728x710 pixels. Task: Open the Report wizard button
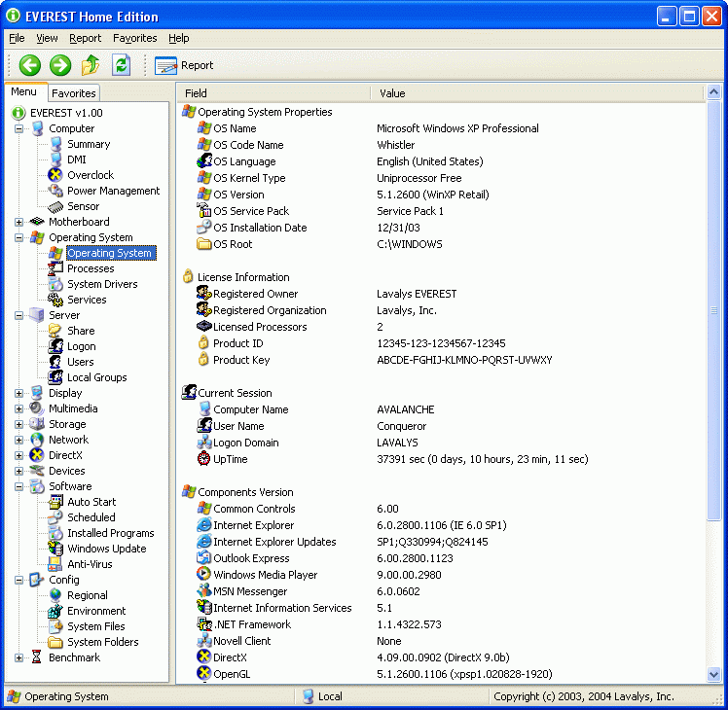pos(184,65)
